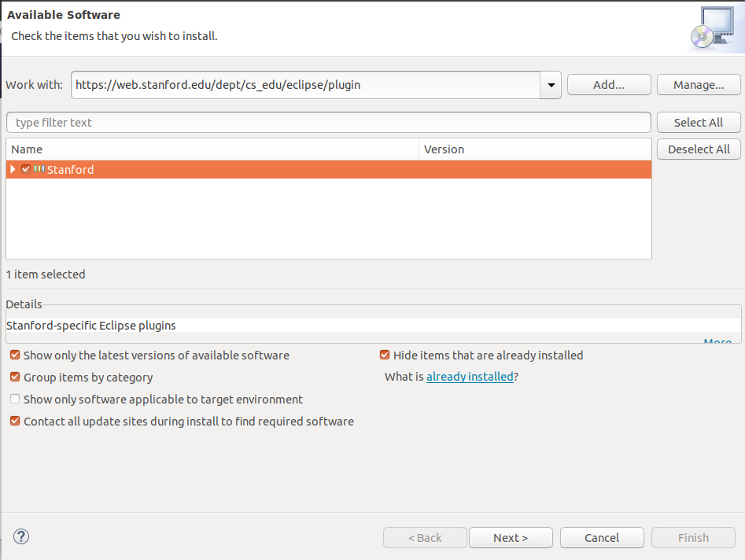Expand the Stanford tree node arrow
This screenshot has height=560, width=745.
(13, 169)
